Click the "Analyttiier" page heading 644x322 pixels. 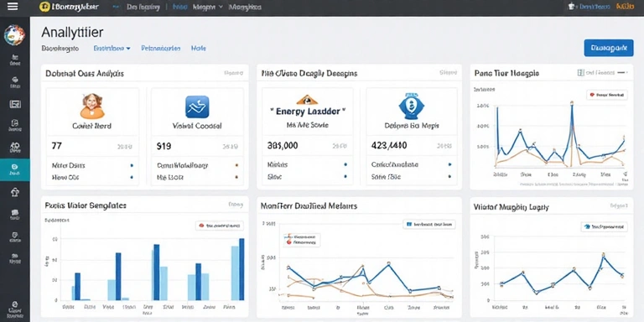click(x=72, y=32)
